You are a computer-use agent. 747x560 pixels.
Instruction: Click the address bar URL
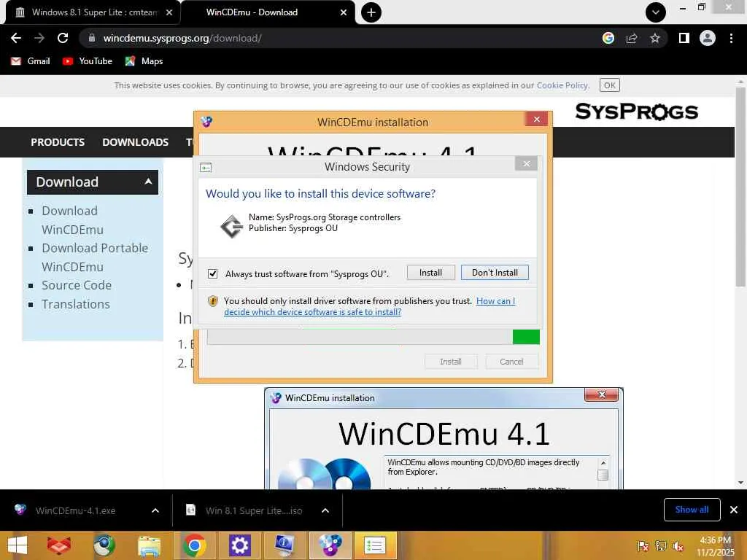coord(182,38)
